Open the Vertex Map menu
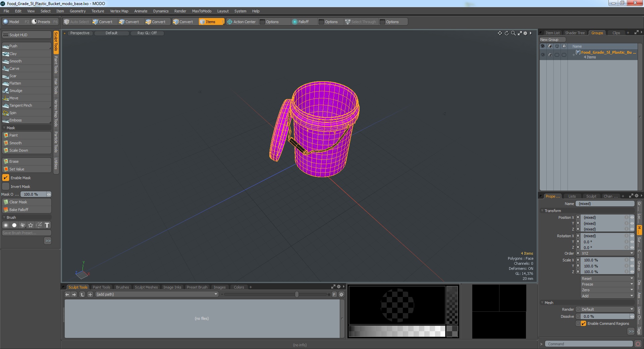 119,11
